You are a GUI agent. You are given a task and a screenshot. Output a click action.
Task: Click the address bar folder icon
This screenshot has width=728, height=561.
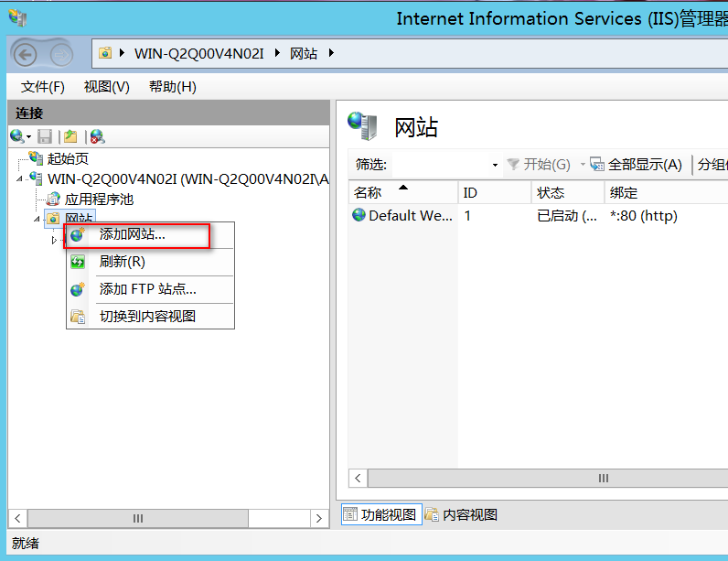coord(105,53)
